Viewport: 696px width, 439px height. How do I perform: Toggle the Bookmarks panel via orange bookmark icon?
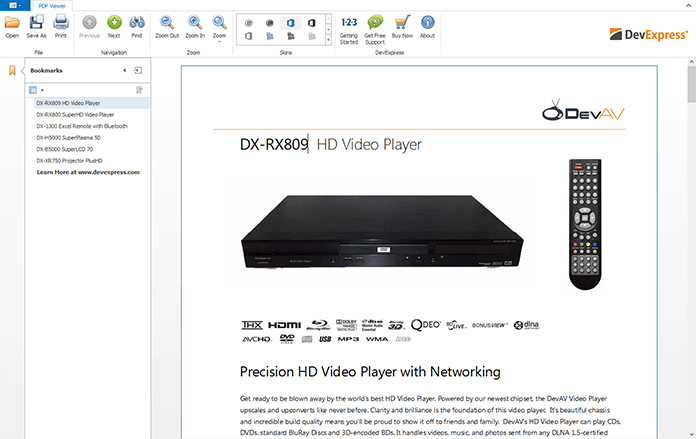[12, 70]
